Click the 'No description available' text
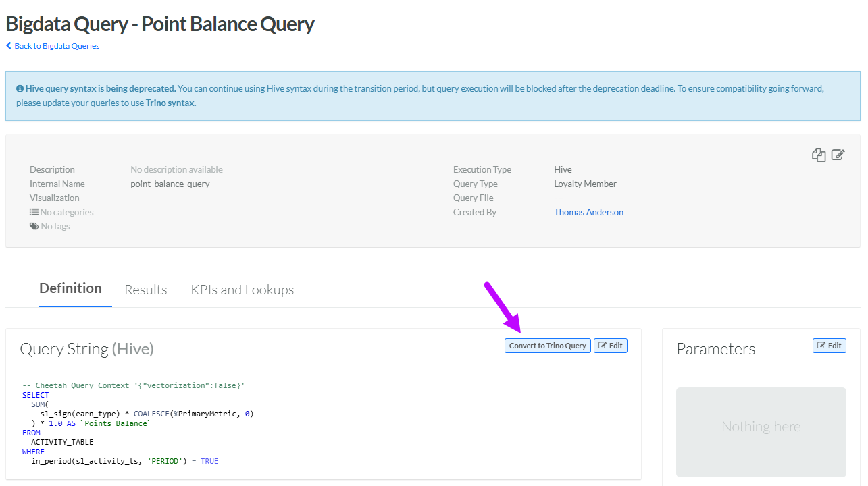 click(x=176, y=169)
